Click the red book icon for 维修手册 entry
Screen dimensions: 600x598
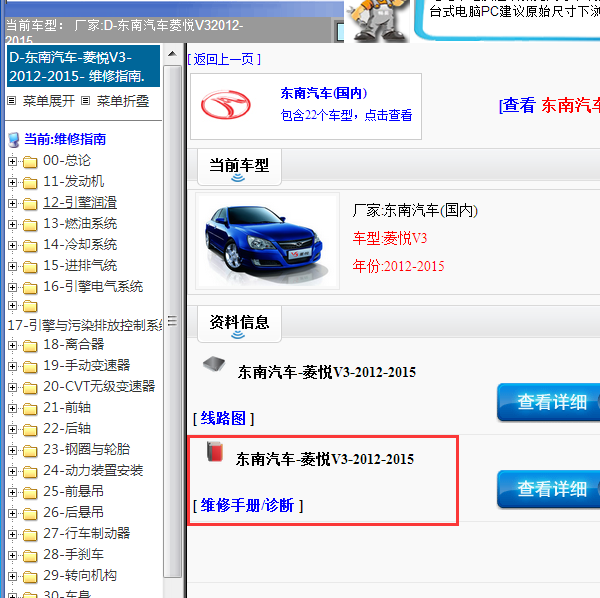(215, 451)
